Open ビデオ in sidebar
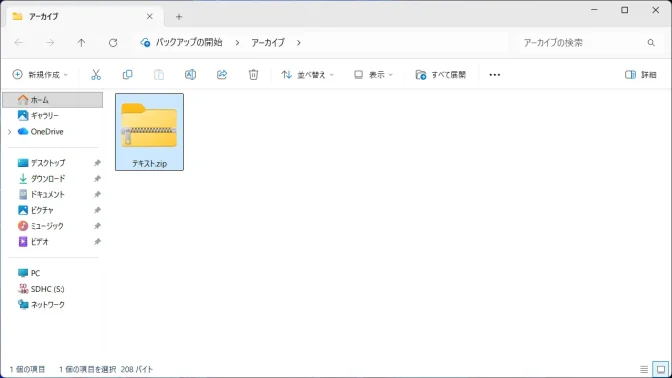672x378 pixels. (x=39, y=242)
